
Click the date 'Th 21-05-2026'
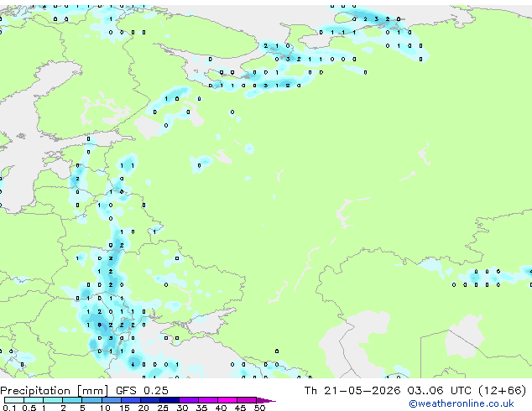click(352, 391)
